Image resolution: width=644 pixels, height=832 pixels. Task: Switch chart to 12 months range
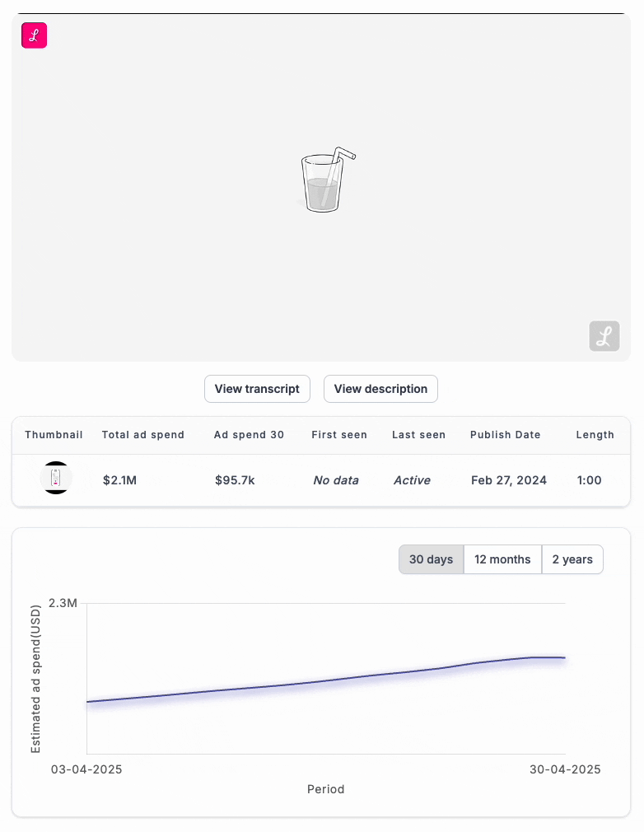[x=502, y=559]
